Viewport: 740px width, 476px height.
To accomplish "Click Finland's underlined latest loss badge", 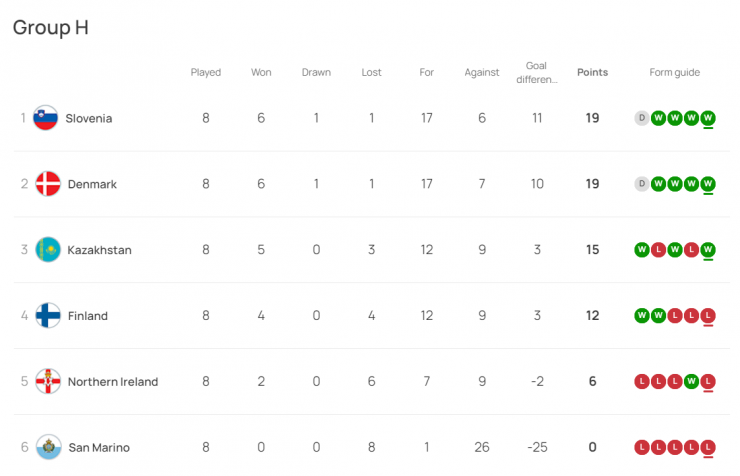I will coord(708,316).
